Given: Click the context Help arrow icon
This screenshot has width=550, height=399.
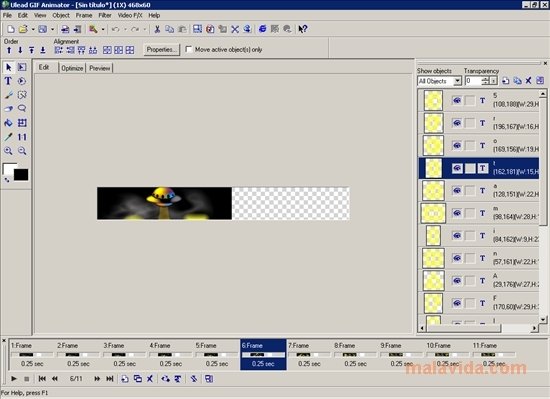Looking at the screenshot, I should click(303, 29).
